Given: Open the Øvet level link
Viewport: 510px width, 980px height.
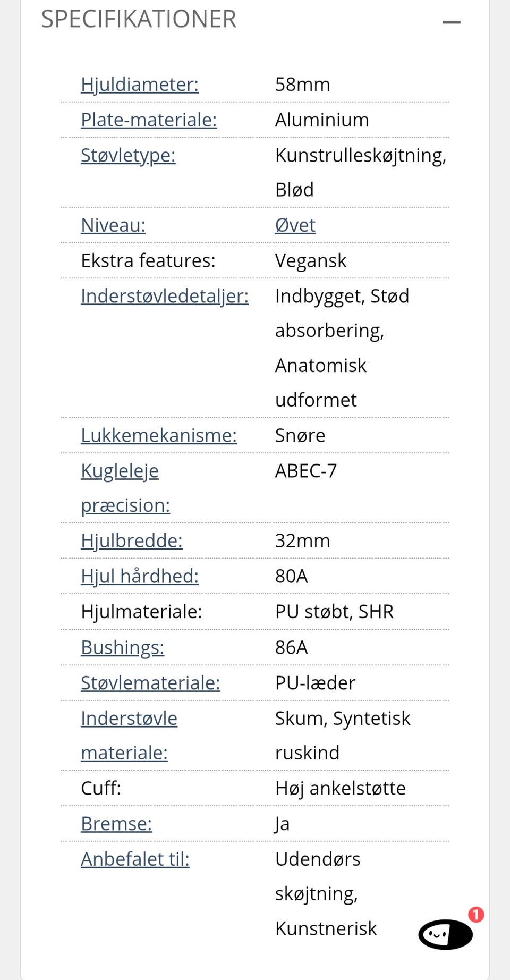Looking at the screenshot, I should click(x=295, y=225).
